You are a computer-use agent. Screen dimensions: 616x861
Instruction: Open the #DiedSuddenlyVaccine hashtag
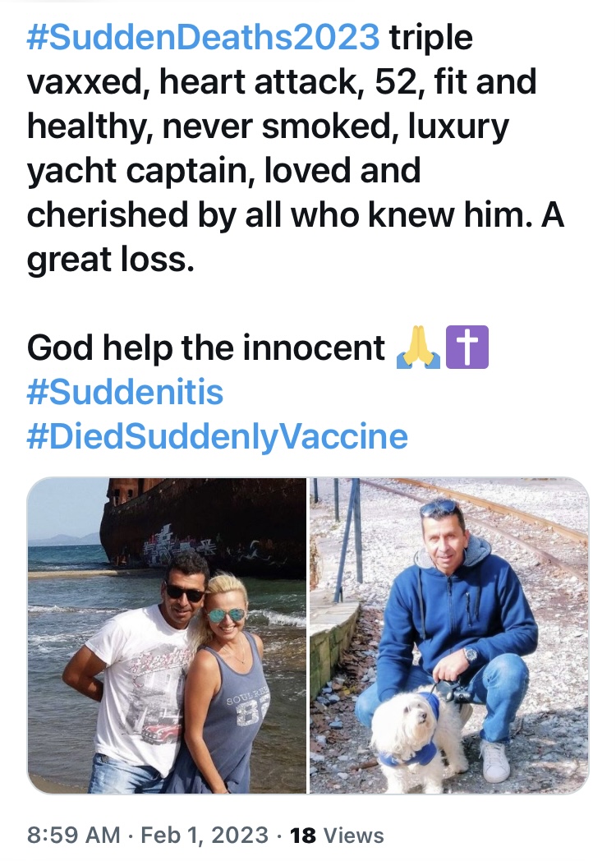tap(217, 436)
